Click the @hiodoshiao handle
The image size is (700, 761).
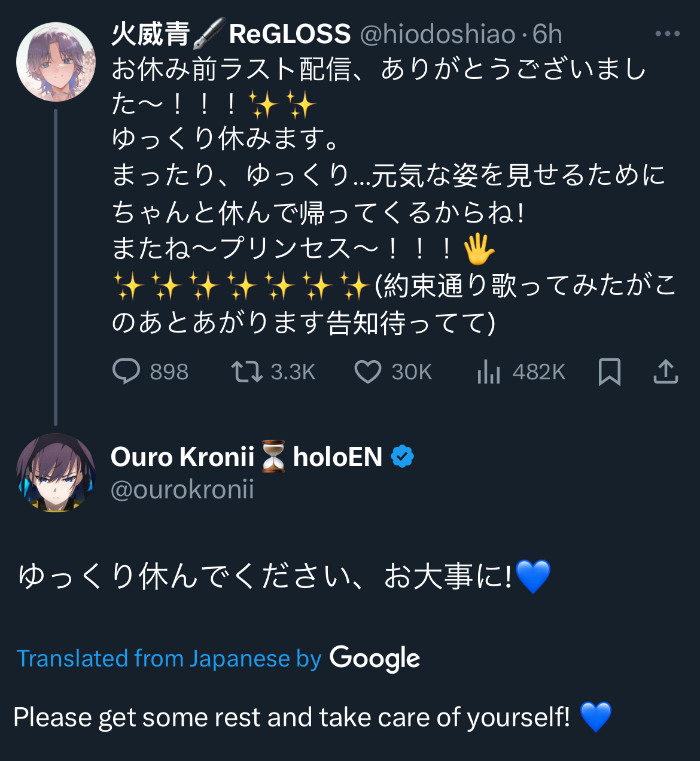pos(438,34)
